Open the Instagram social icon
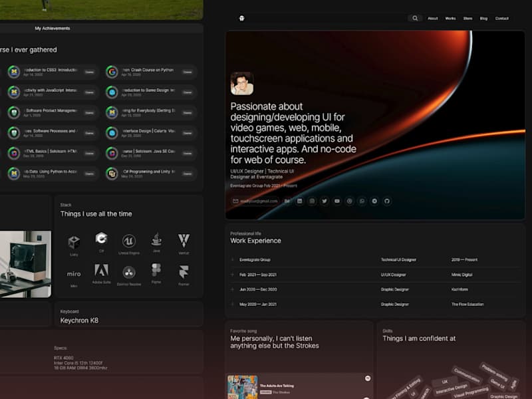 tap(312, 201)
